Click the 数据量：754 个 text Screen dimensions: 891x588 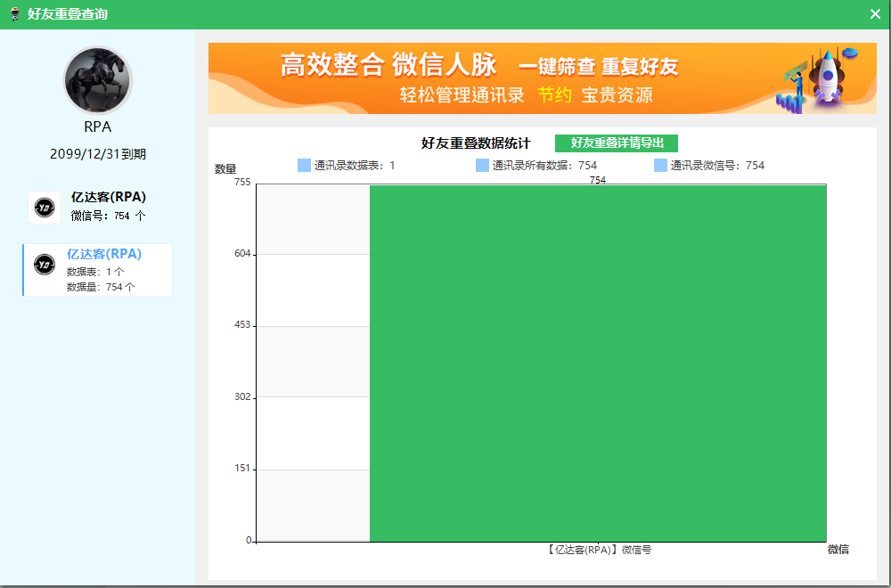coord(101,287)
